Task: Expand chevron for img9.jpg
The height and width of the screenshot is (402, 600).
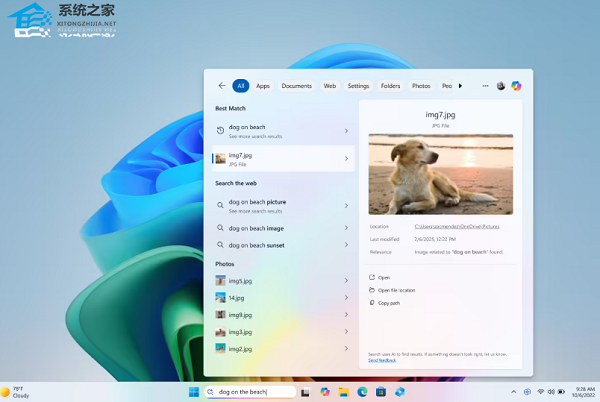Action: (x=346, y=314)
